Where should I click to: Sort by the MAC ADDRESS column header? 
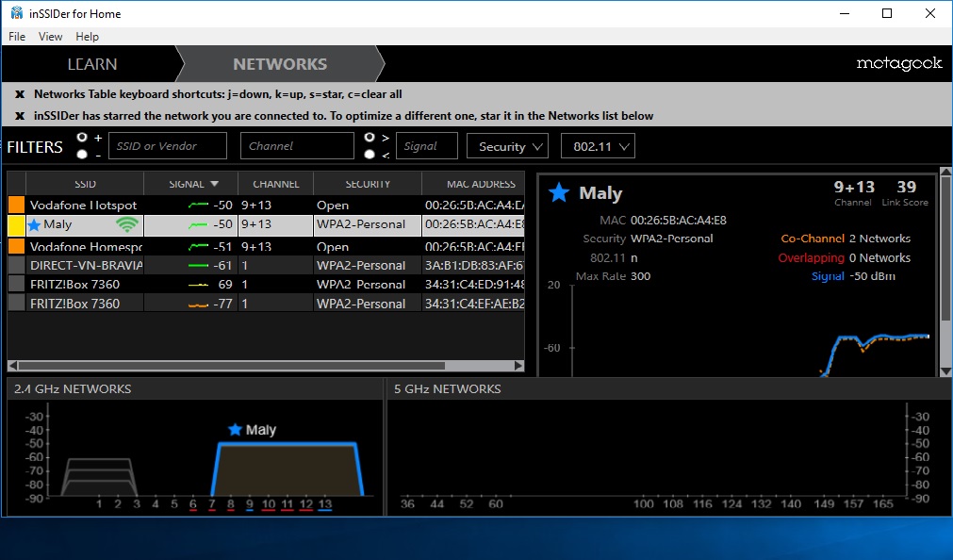pyautogui.click(x=474, y=184)
